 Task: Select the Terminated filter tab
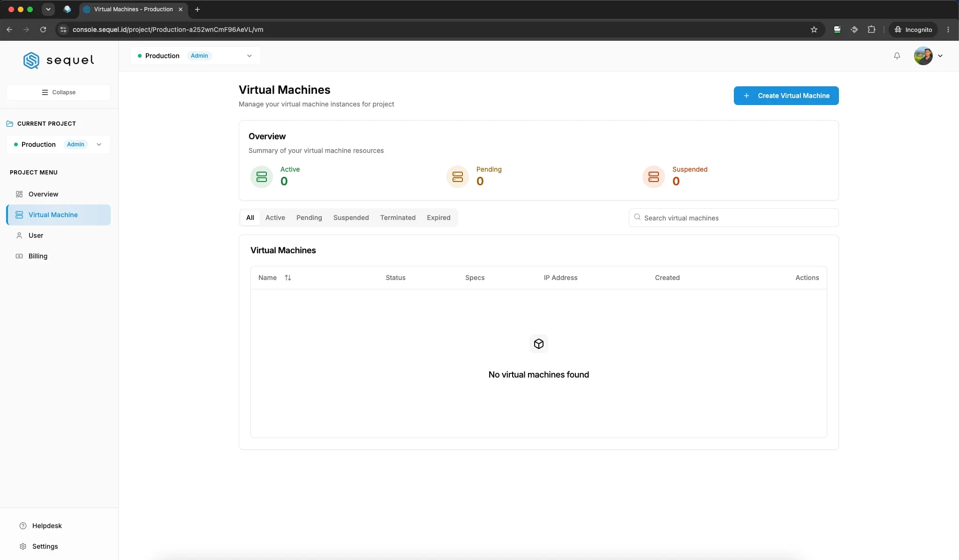click(398, 218)
